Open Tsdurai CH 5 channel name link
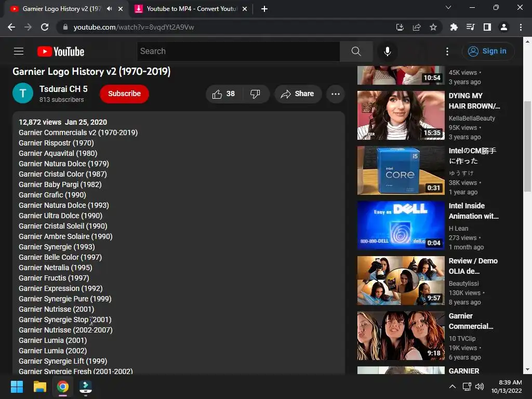This screenshot has height=399, width=532. pyautogui.click(x=63, y=89)
